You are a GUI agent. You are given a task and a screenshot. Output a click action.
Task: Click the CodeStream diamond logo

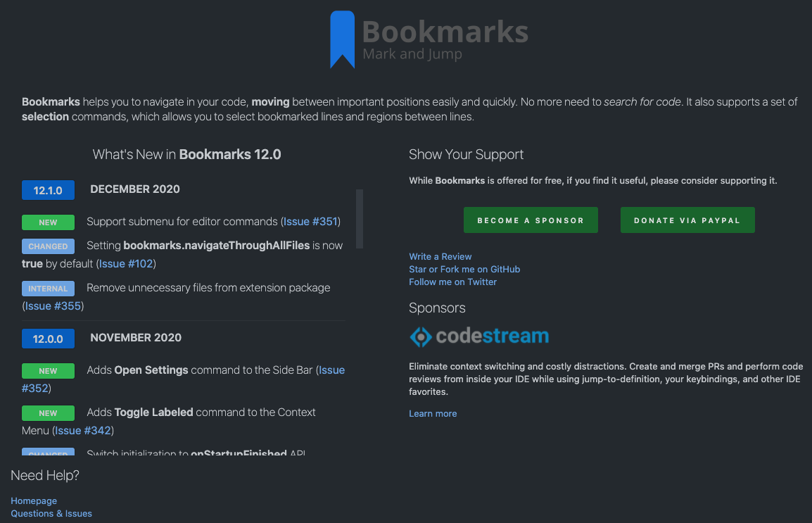[x=419, y=336]
